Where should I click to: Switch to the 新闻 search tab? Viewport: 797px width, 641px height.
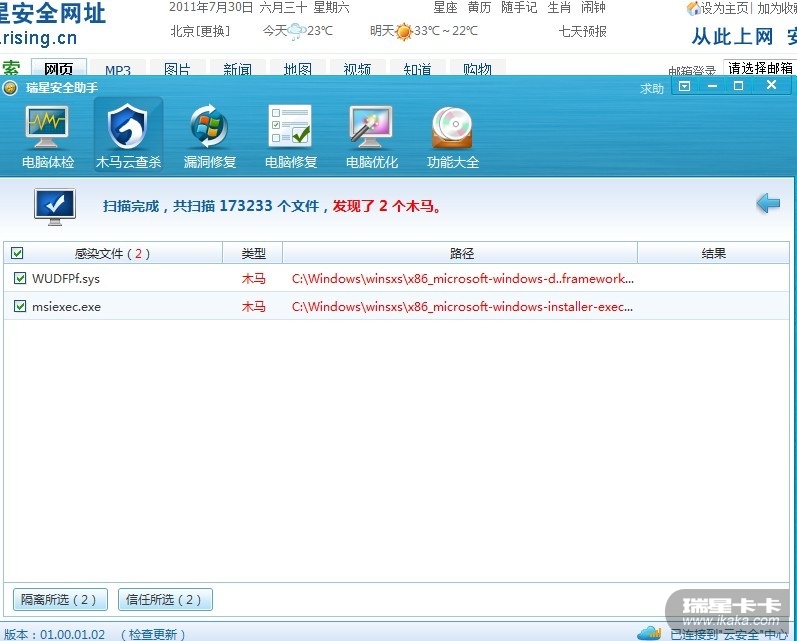tap(237, 69)
